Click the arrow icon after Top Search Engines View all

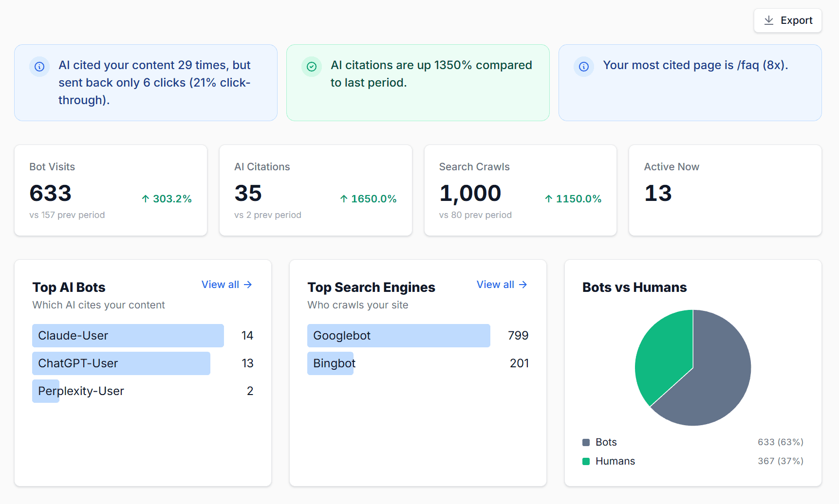(523, 285)
